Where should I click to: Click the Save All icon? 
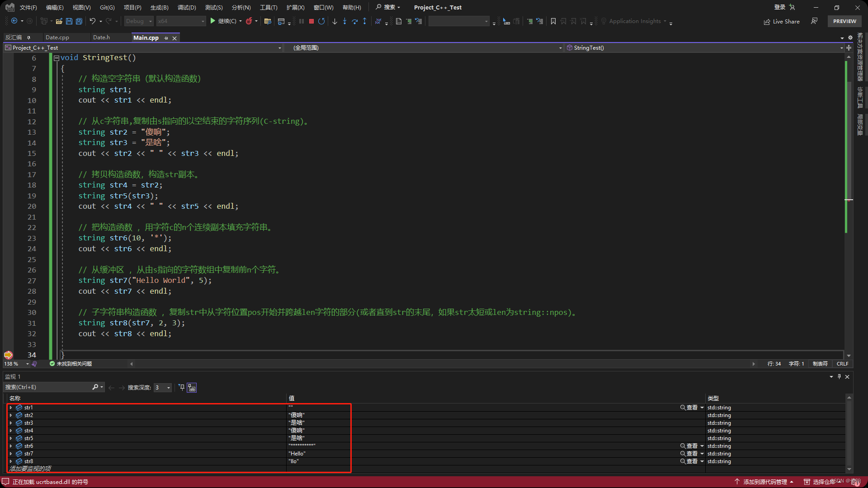[79, 21]
